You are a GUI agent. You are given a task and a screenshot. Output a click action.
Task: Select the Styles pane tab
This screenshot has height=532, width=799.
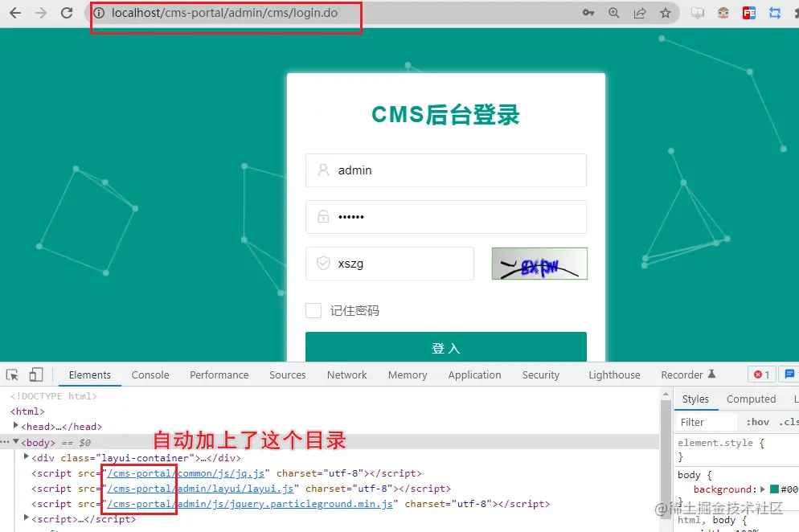(695, 399)
